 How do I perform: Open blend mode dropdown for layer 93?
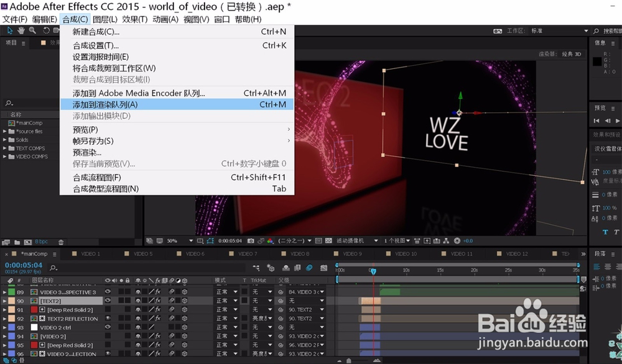coord(226,327)
